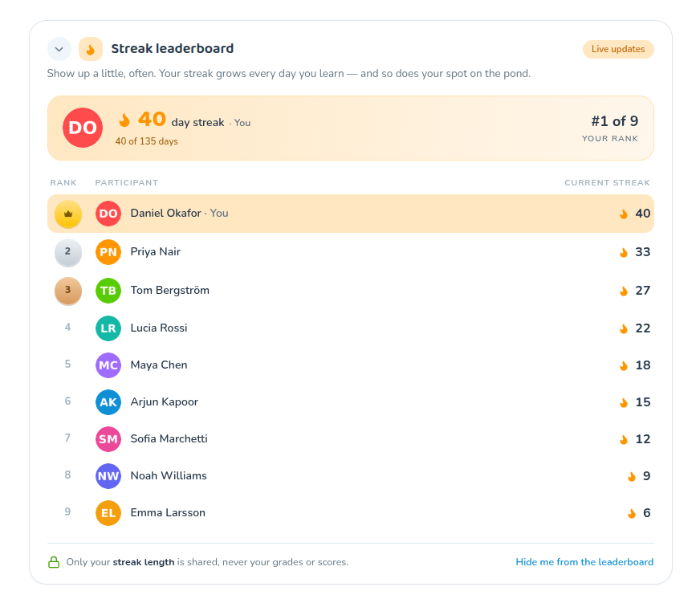Click the Live updates badge
Viewport: 700px width, 595px height.
coord(618,49)
